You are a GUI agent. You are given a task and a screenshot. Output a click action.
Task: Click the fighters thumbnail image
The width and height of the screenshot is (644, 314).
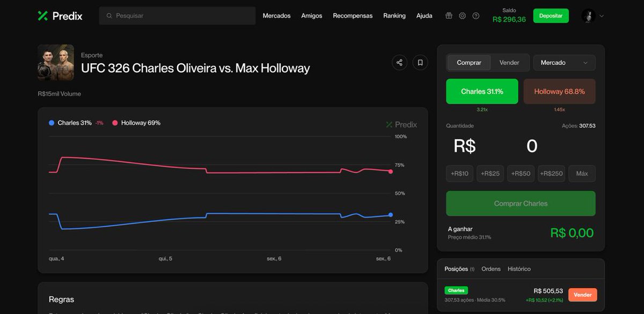coord(56,63)
